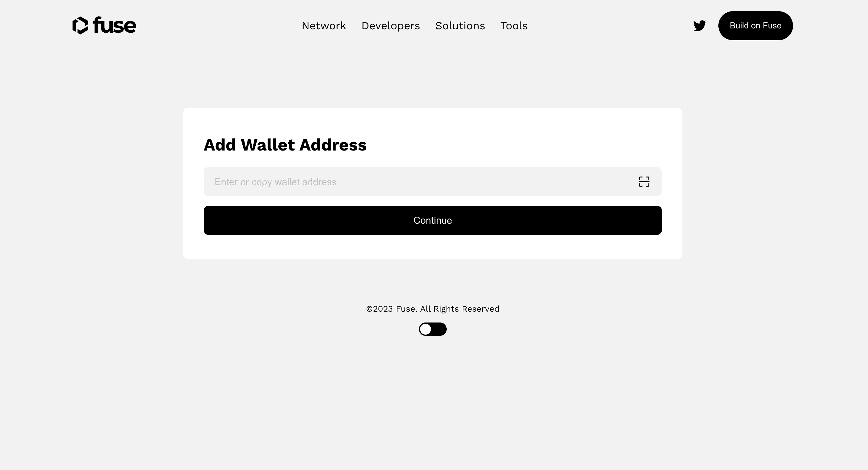Click the Fuse logo icon top left
Viewport: 868px width, 470px height.
[80, 25]
